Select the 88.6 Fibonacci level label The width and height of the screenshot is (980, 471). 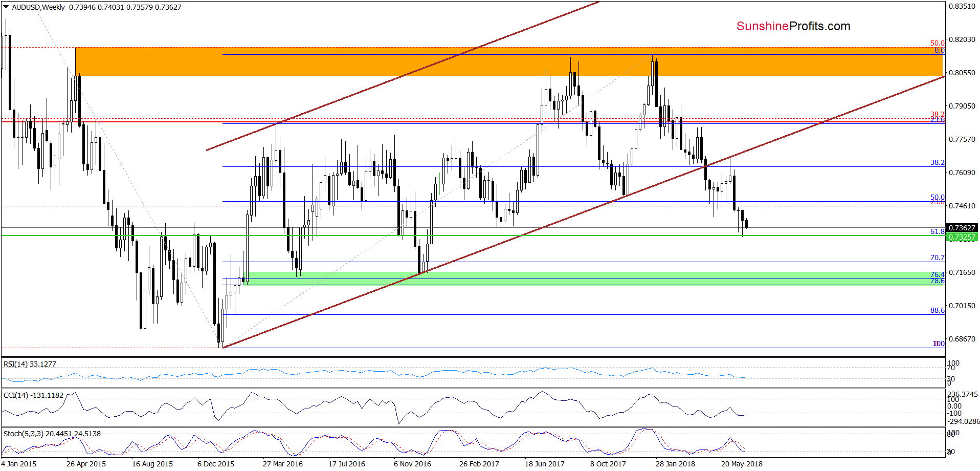click(937, 310)
